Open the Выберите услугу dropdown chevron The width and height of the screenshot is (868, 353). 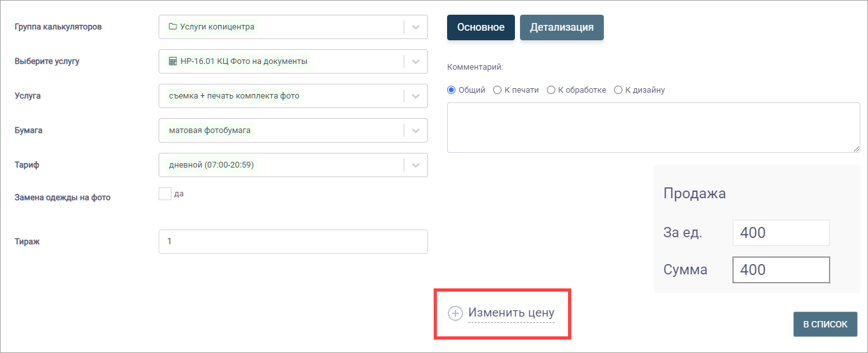tap(416, 61)
